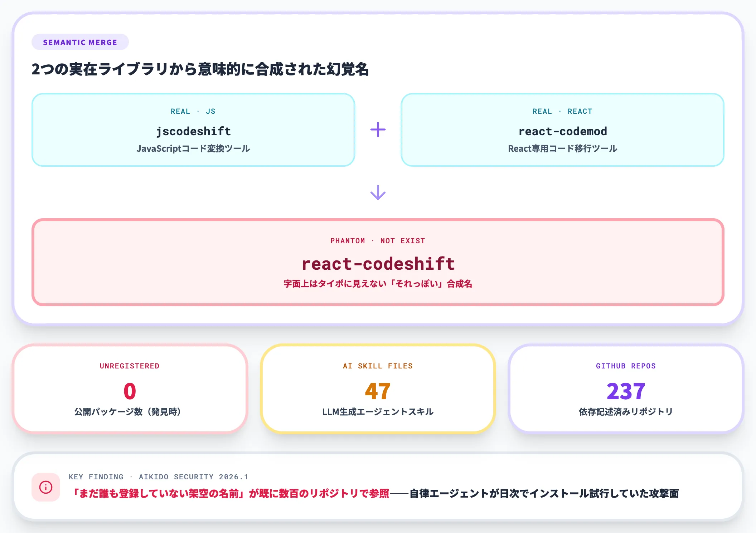This screenshot has height=533, width=756.
Task: Click the REAL · JS label
Action: click(193, 111)
